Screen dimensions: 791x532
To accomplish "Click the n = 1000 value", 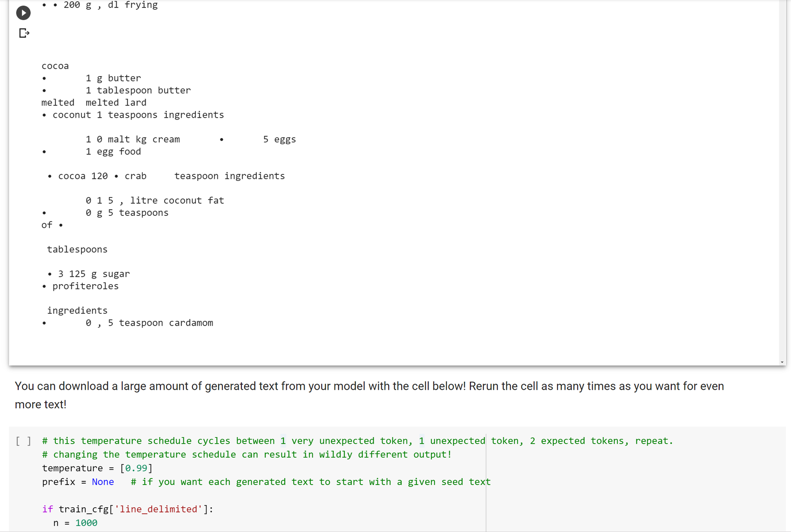I will [x=86, y=523].
